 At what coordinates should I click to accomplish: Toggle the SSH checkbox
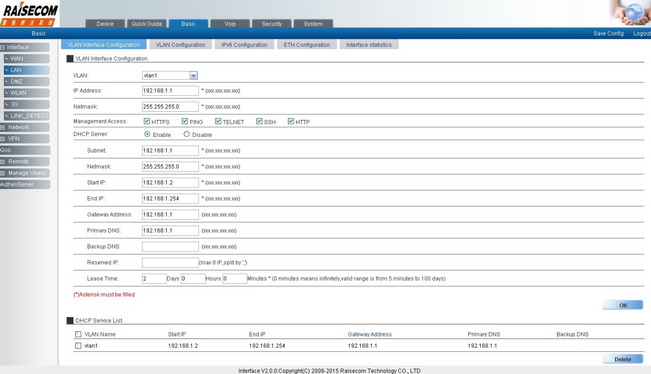point(259,121)
